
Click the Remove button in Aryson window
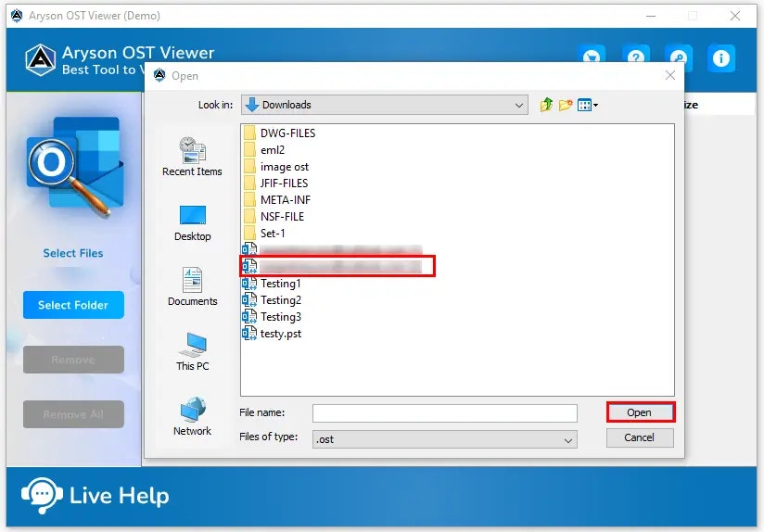tap(73, 360)
